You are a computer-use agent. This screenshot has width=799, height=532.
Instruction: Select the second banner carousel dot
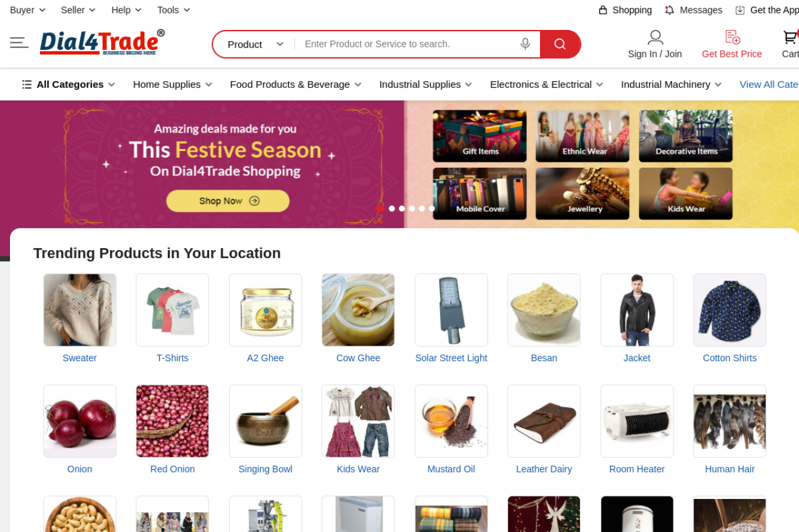coord(392,208)
